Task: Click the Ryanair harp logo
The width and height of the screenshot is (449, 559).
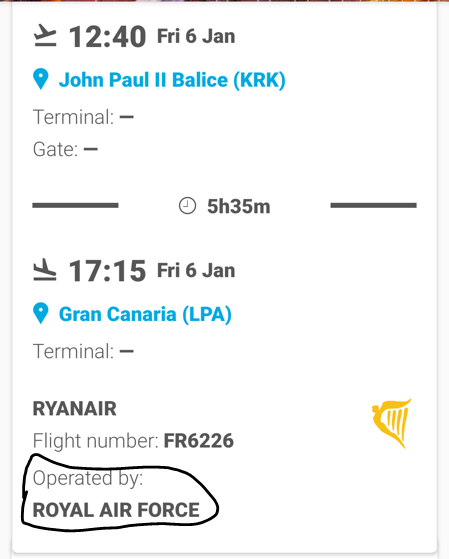Action: point(392,424)
